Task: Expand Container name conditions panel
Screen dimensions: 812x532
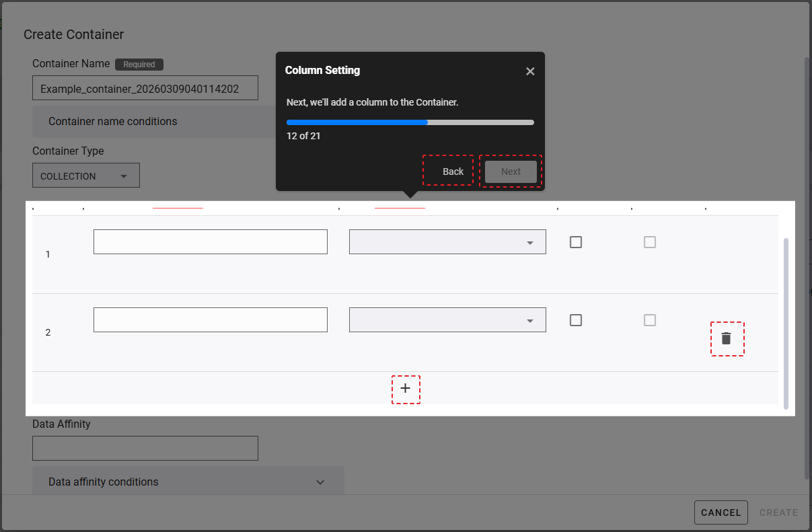Action: click(x=155, y=122)
